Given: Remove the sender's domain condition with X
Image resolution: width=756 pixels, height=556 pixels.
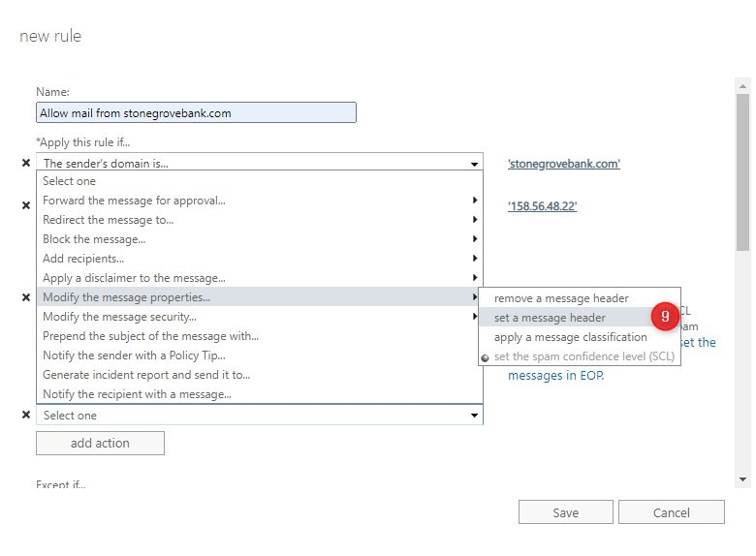Looking at the screenshot, I should 26,163.
